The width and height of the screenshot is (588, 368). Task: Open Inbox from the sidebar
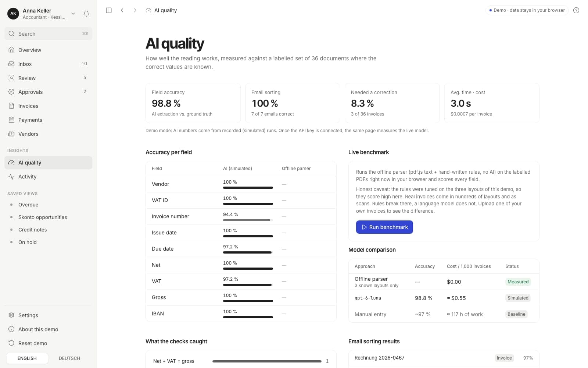48,64
